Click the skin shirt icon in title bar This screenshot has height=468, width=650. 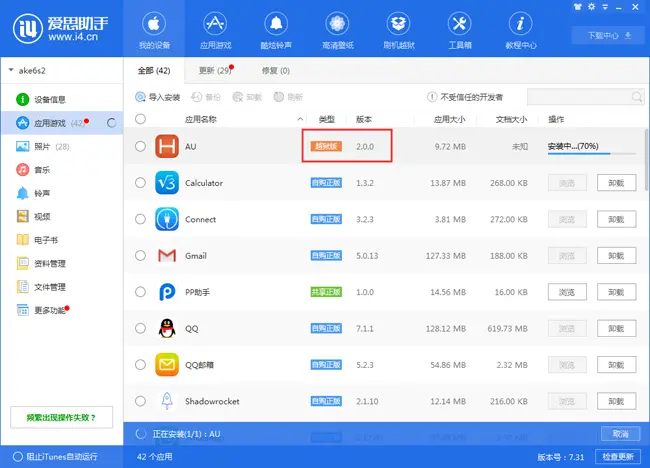point(577,7)
